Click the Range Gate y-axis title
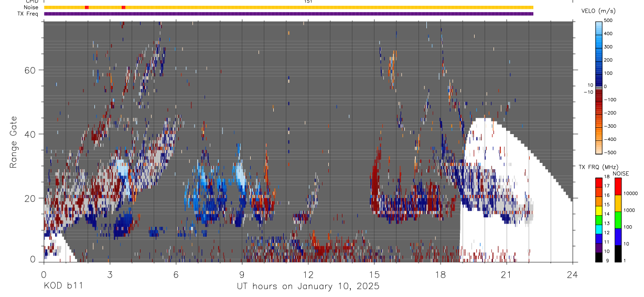Viewport: 644px width, 297px height. point(14,142)
